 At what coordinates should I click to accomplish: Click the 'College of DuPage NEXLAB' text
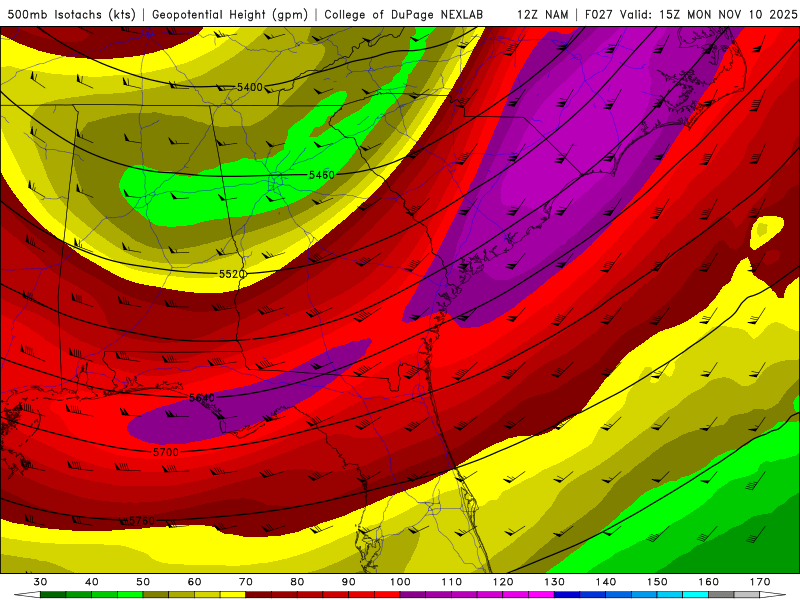(404, 15)
